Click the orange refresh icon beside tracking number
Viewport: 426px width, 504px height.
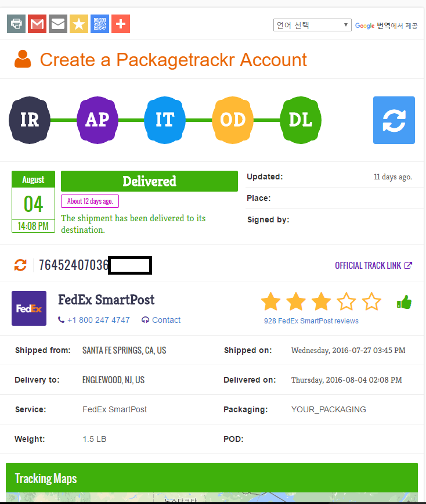(x=20, y=265)
